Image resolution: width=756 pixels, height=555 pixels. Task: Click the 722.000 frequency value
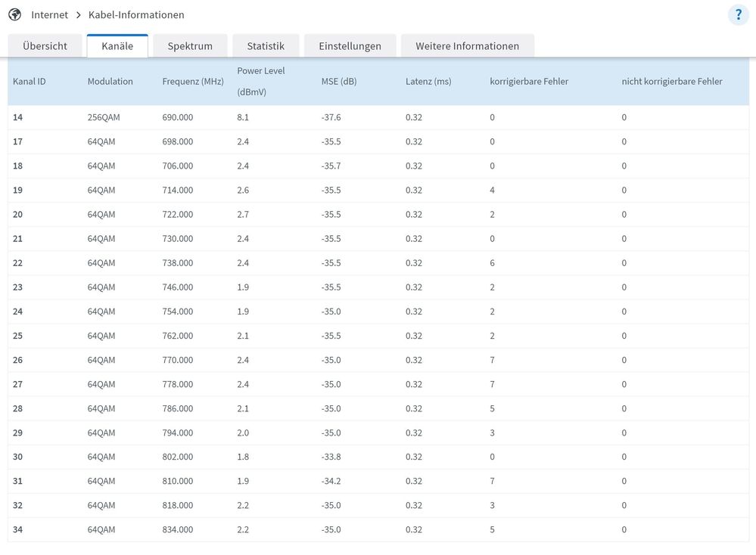pos(177,215)
